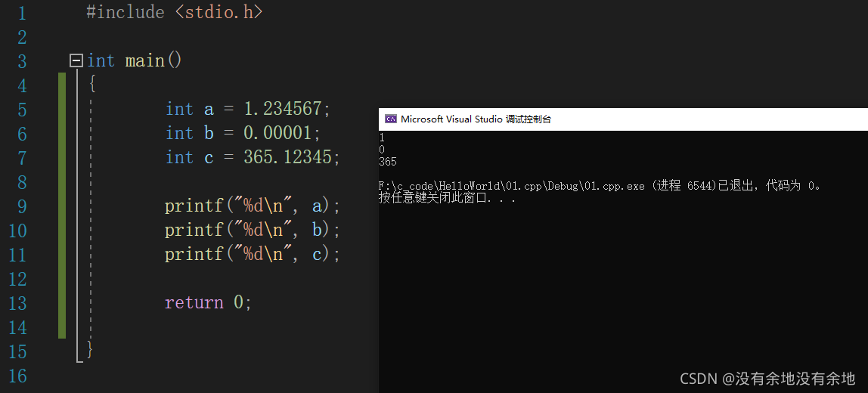The image size is (868, 393).
Task: Click the 'return 0;' statement
Action: tap(208, 303)
